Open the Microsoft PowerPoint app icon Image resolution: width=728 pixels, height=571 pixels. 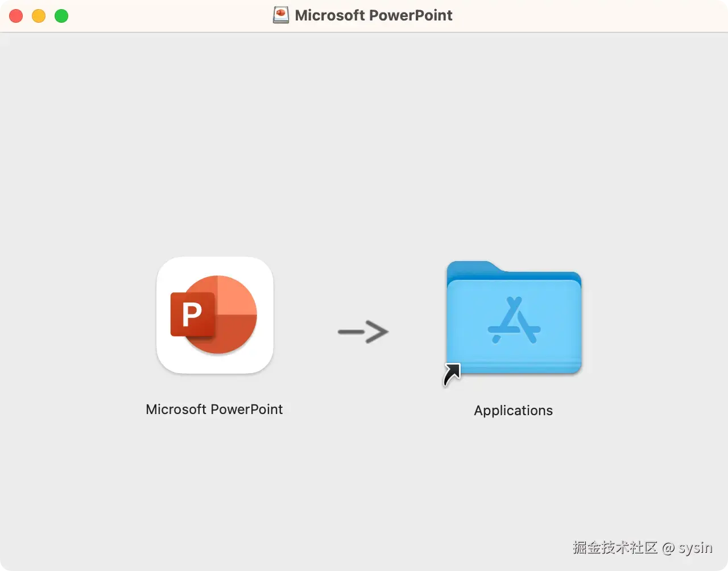point(214,315)
